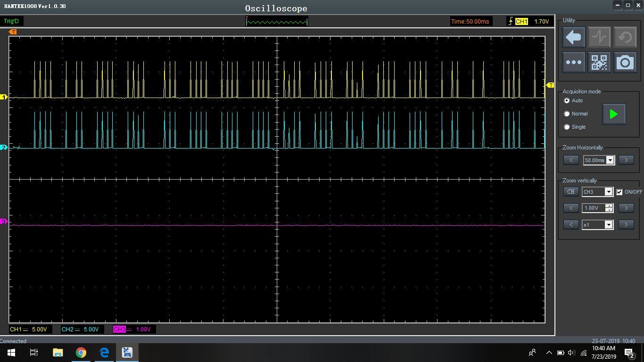Click the CH1 5.00V channel label

[x=29, y=329]
